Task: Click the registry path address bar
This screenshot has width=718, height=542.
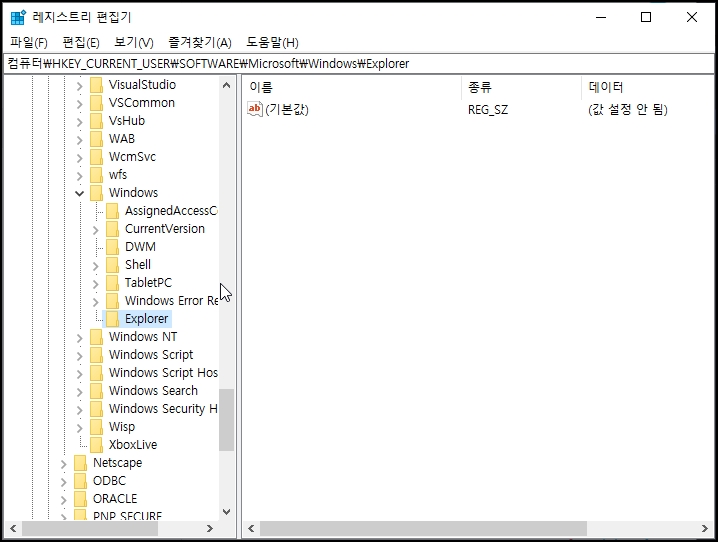Action: tap(359, 64)
